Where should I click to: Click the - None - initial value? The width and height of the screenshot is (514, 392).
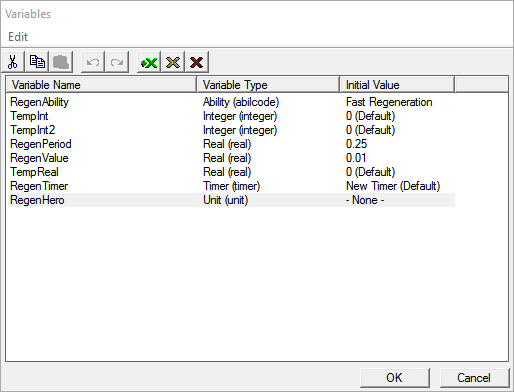(365, 200)
